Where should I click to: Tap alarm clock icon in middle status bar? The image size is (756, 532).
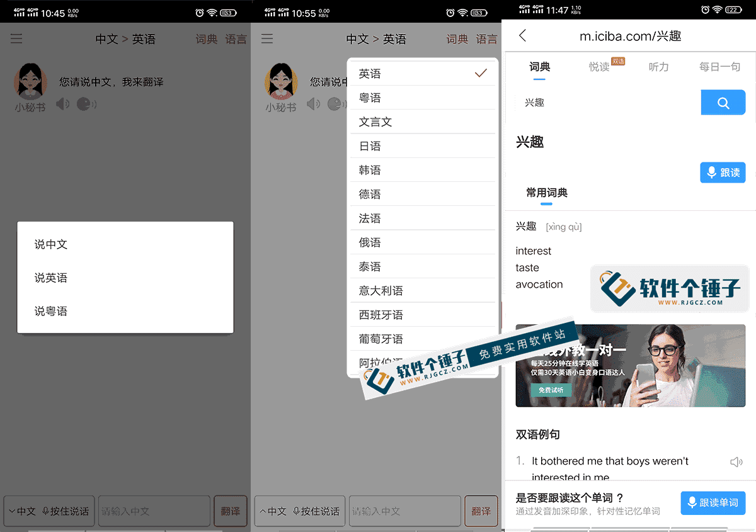pyautogui.click(x=450, y=13)
